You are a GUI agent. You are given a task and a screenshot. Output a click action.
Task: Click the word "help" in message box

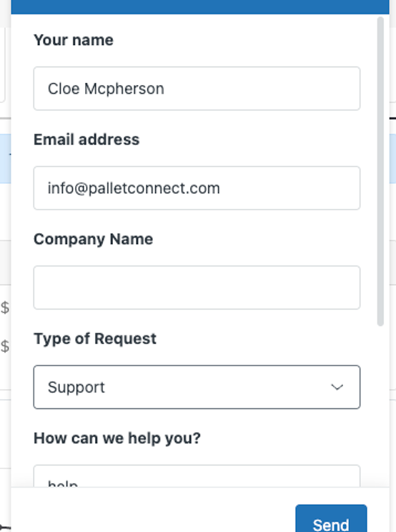coord(63,483)
